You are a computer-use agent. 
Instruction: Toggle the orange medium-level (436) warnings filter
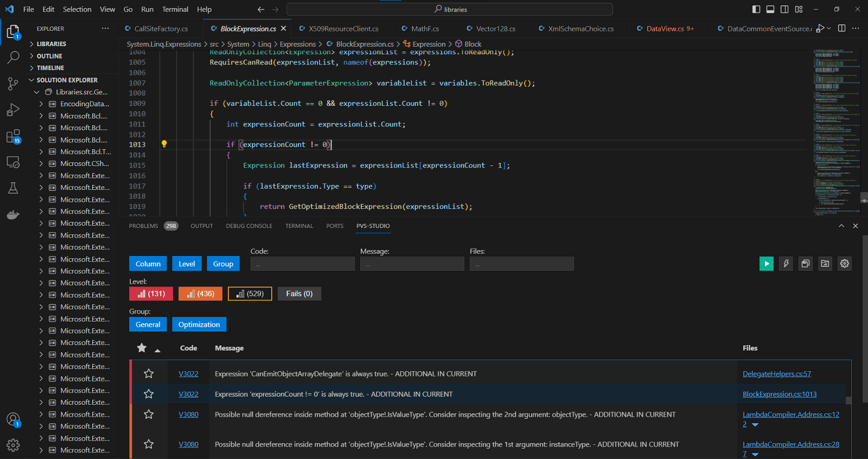pyautogui.click(x=200, y=294)
